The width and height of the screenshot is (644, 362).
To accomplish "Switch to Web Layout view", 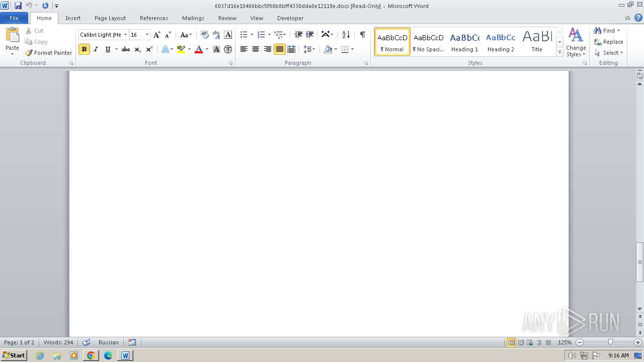I will click(x=529, y=342).
